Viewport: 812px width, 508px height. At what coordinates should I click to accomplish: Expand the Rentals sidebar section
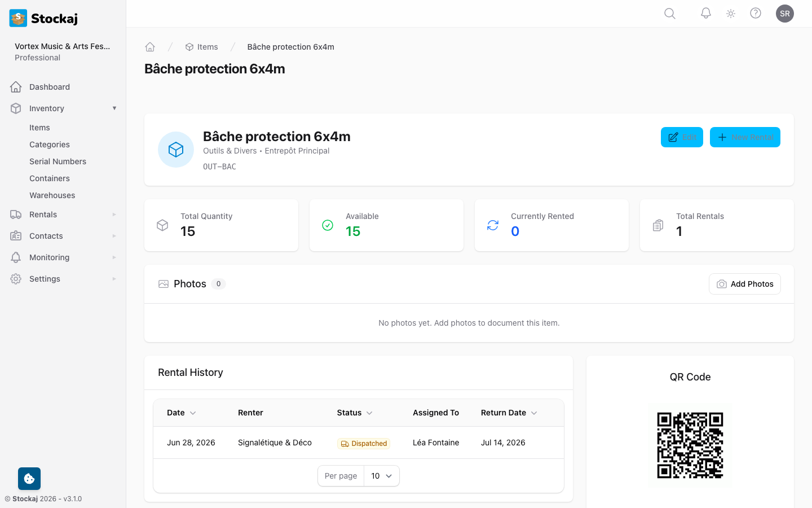[x=63, y=214]
